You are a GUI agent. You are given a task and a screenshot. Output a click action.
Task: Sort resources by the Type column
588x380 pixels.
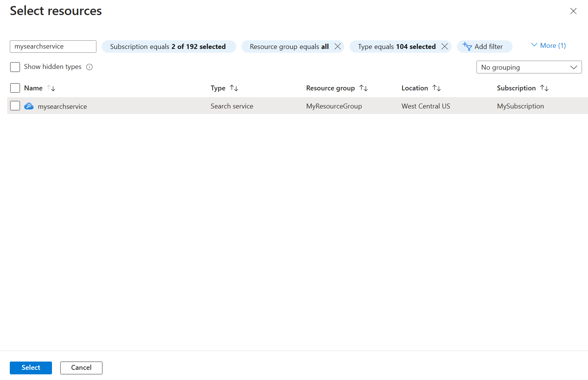click(x=234, y=88)
